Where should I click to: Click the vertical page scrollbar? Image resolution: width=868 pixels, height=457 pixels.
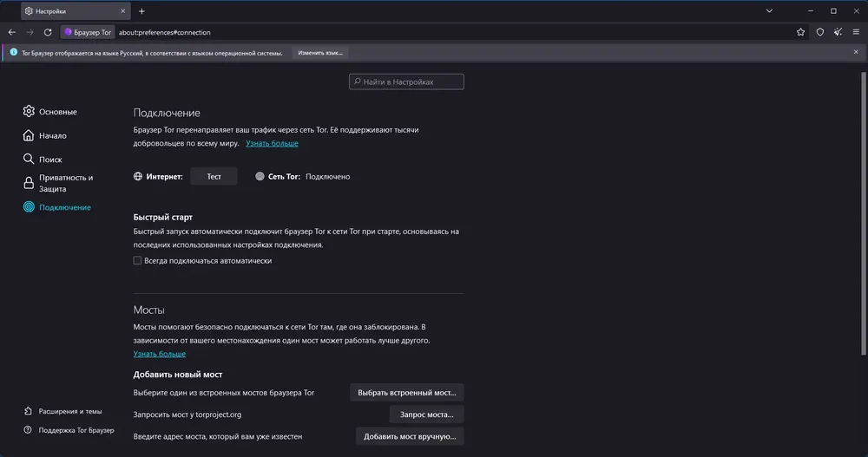pyautogui.click(x=864, y=213)
